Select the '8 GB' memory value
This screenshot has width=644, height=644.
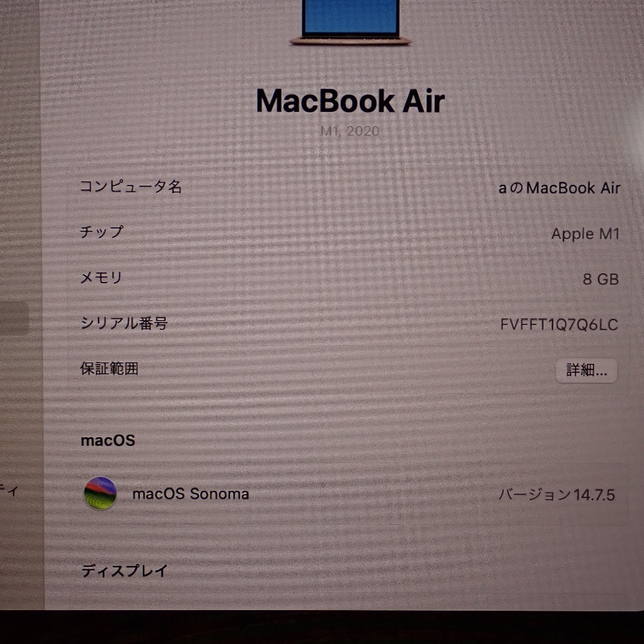pyautogui.click(x=601, y=279)
